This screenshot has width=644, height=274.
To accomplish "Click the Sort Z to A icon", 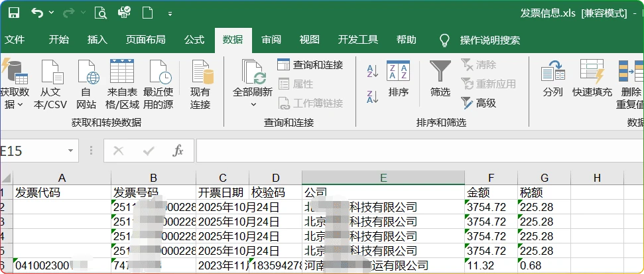I will 372,97.
